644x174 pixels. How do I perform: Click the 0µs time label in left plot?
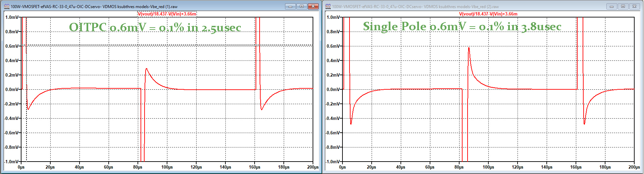tap(21, 167)
